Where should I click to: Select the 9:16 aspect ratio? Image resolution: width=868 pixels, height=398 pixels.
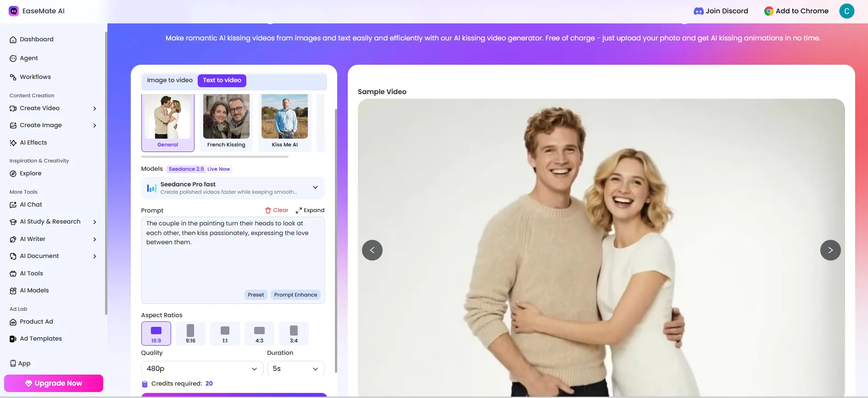pyautogui.click(x=190, y=333)
